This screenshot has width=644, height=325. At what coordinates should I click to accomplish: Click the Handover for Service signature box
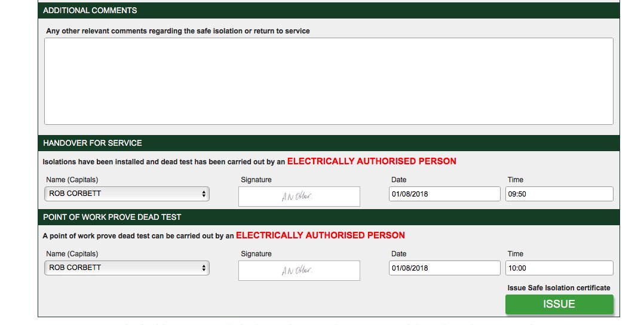(299, 197)
